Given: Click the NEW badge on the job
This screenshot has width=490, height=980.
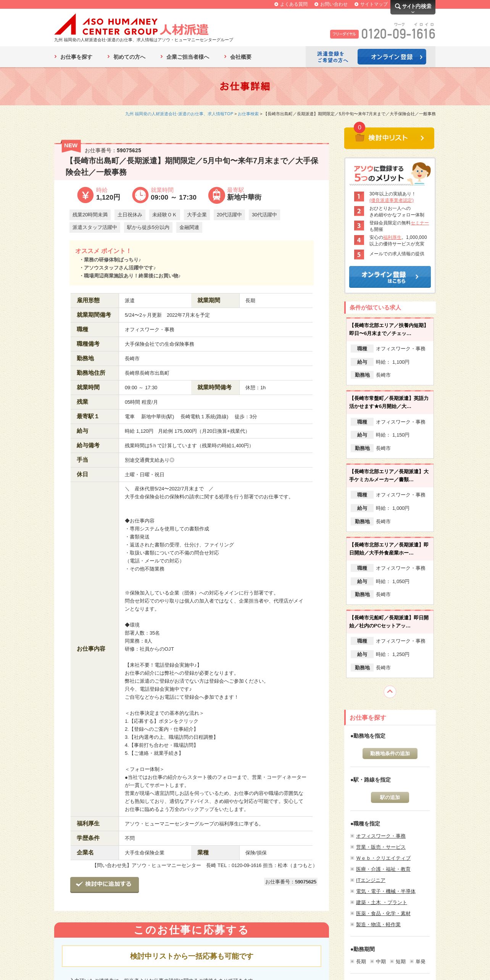Looking at the screenshot, I should [71, 145].
